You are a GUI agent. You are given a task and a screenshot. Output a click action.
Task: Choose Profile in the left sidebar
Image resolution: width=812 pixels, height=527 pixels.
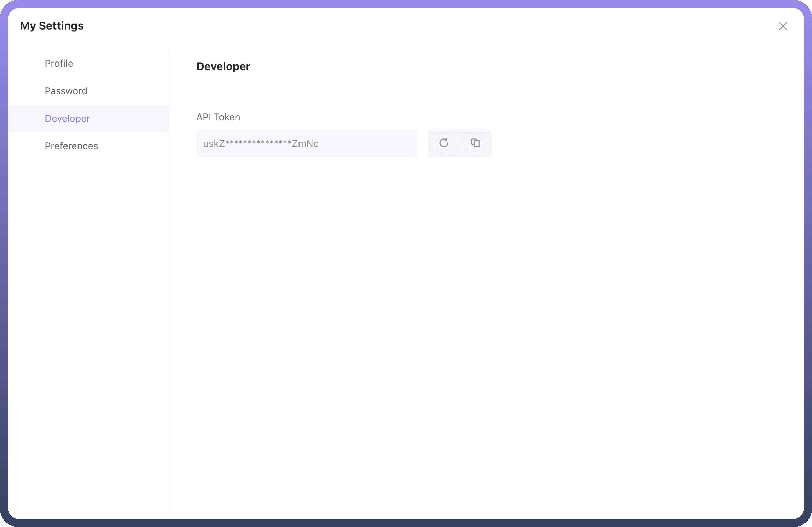point(59,63)
